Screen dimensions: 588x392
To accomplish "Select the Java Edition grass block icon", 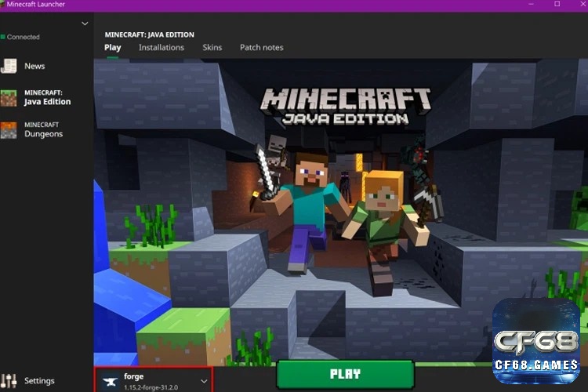I will coord(9,98).
